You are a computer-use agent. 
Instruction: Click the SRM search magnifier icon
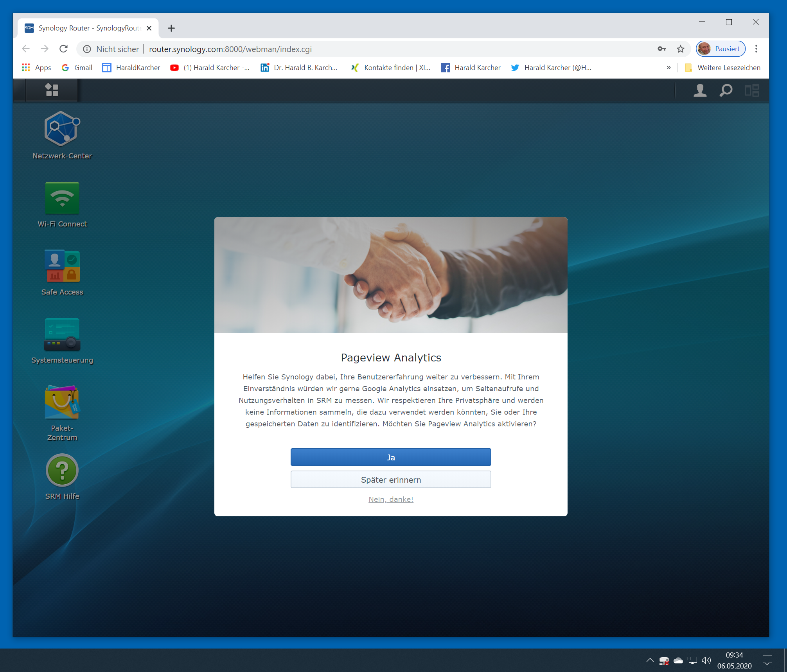click(x=726, y=90)
